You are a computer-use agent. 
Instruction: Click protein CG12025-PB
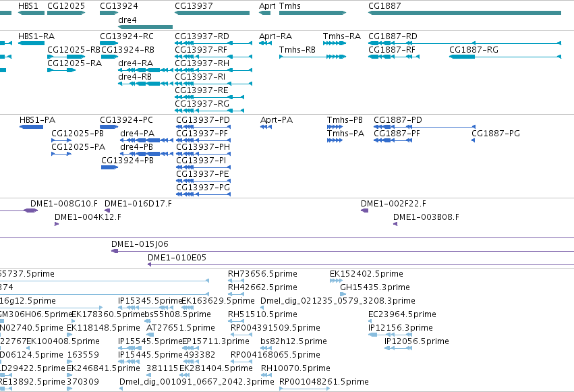pos(78,134)
